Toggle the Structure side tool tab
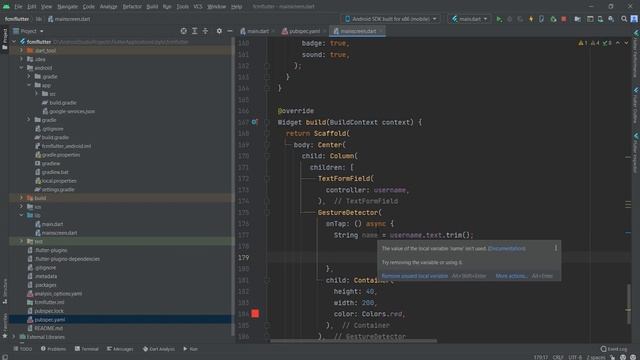Viewport: 640px width, 360px height. click(x=4, y=291)
